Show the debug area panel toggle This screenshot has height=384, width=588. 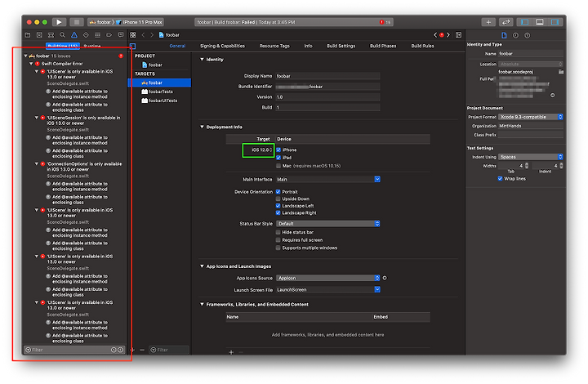540,22
